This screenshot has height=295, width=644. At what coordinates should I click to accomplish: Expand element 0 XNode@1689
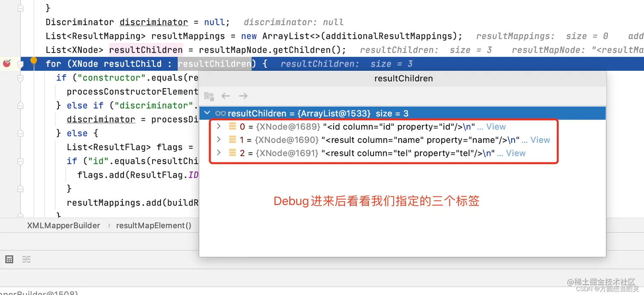tap(218, 126)
